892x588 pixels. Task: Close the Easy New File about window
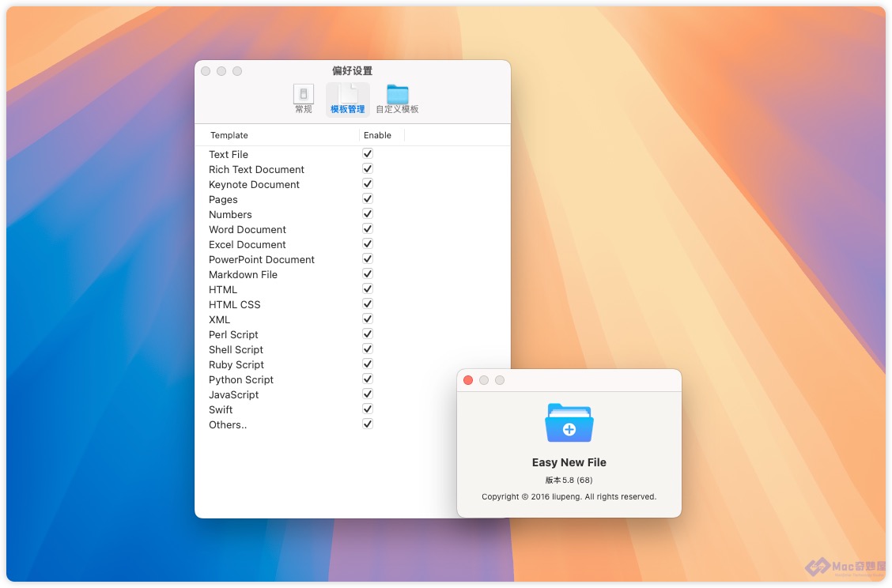tap(468, 380)
